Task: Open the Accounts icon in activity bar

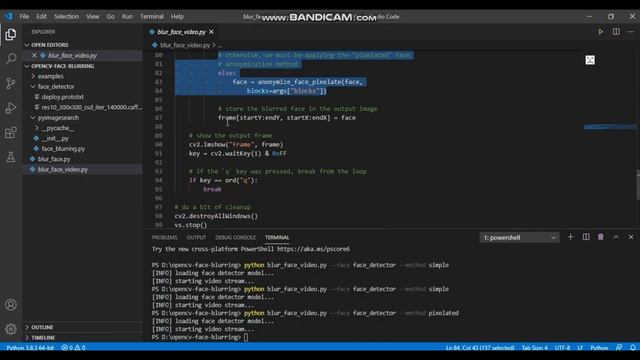Action: [x=11, y=305]
